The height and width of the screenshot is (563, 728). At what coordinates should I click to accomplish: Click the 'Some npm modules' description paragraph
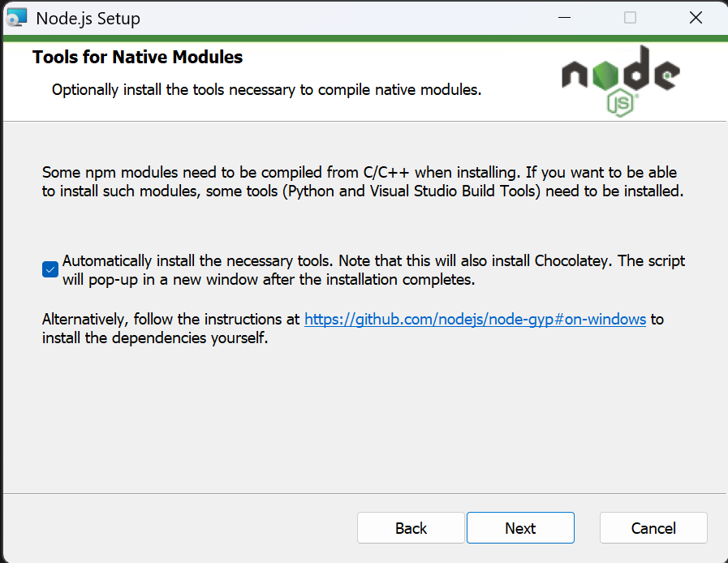click(363, 182)
